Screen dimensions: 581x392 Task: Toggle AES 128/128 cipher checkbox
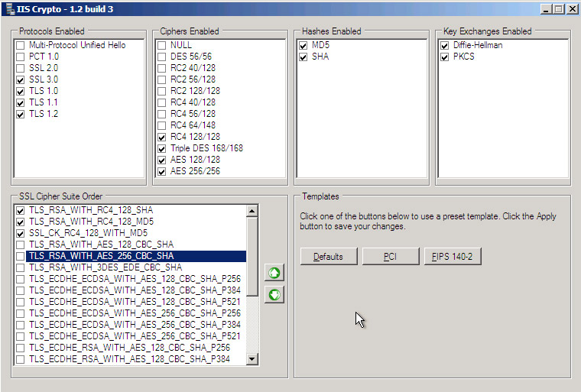[x=161, y=160]
